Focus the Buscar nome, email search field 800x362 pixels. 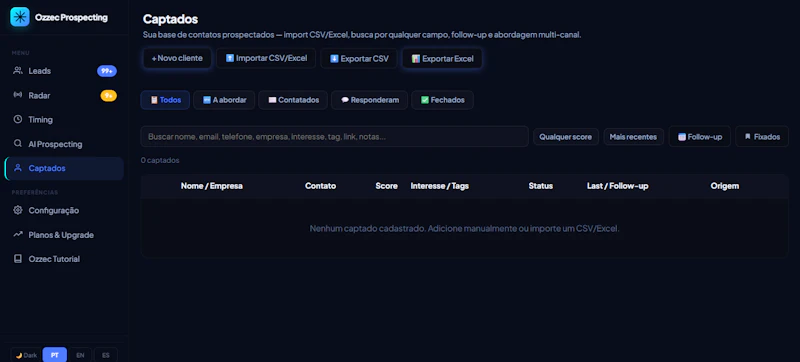pyautogui.click(x=334, y=137)
